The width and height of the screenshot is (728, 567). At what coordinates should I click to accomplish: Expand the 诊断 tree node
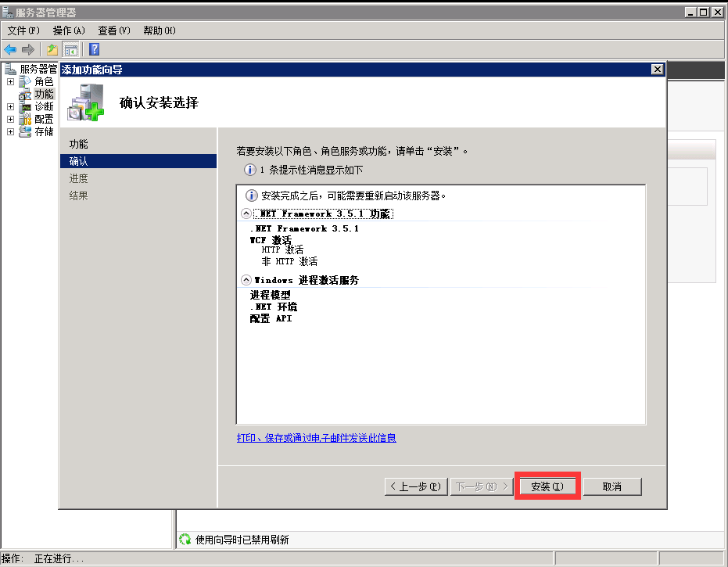[10, 106]
